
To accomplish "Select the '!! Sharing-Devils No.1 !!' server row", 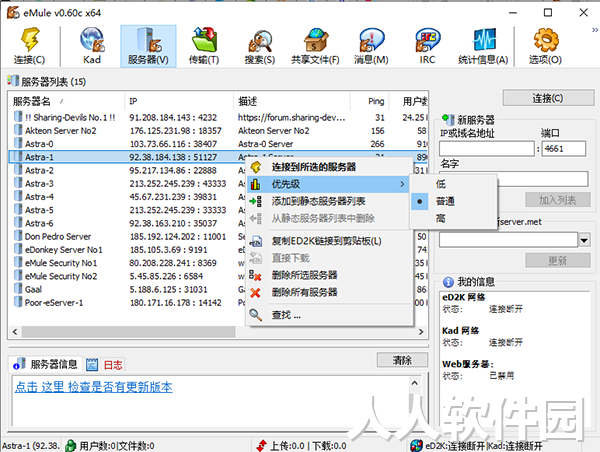I will (x=218, y=117).
